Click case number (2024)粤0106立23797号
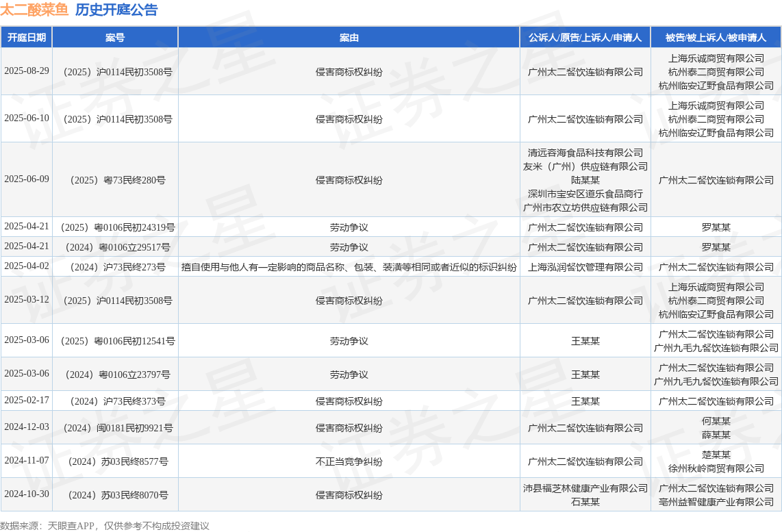Screen dimensions: 782x532 (118, 375)
